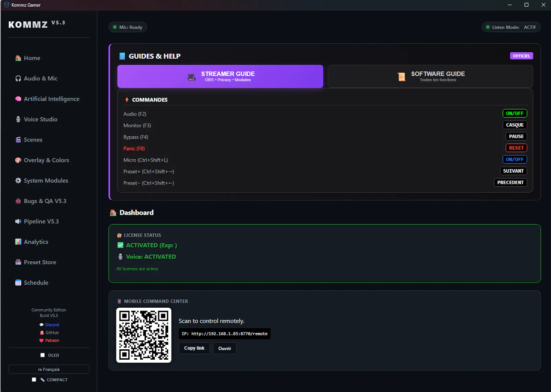
Task: Open the Patreon link
Action: 52,341
